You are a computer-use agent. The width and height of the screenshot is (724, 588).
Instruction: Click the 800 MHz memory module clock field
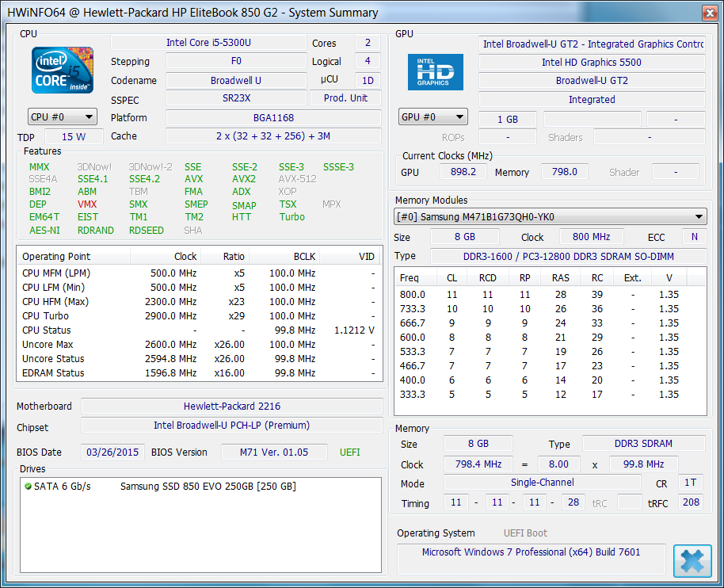coord(591,237)
